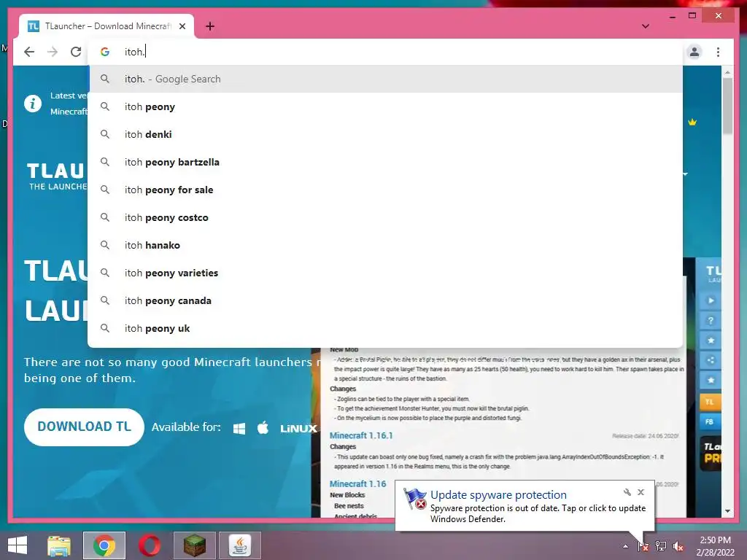Viewport: 747px width, 560px height.
Task: Click the star icon below the question mark
Action: pos(711,341)
